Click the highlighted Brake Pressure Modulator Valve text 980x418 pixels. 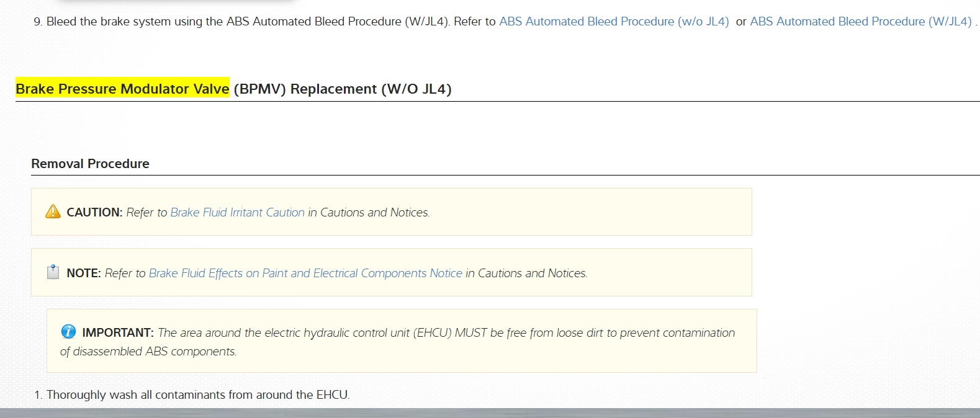pos(122,89)
